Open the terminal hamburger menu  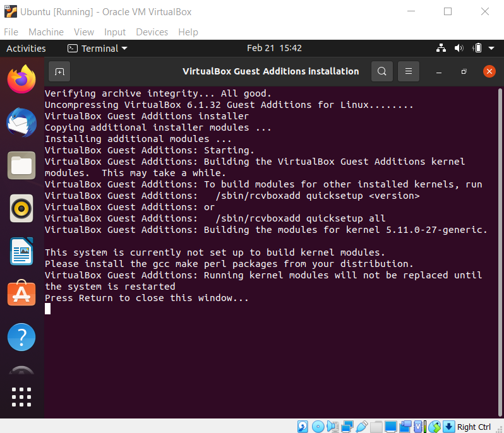[x=409, y=71]
